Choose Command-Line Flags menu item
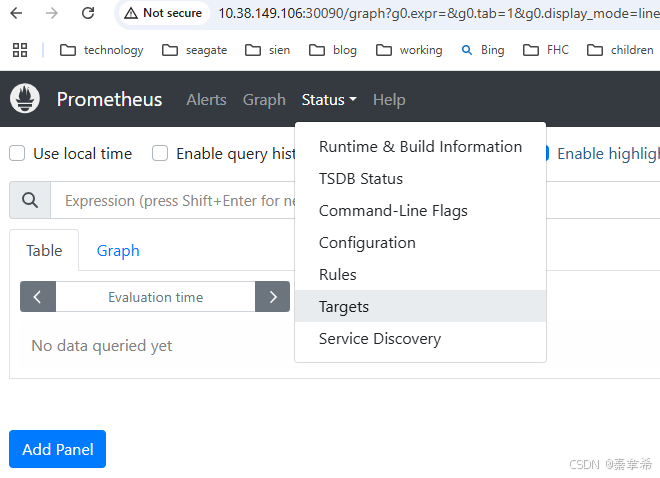Viewport: 660px width, 478px height. (420, 210)
